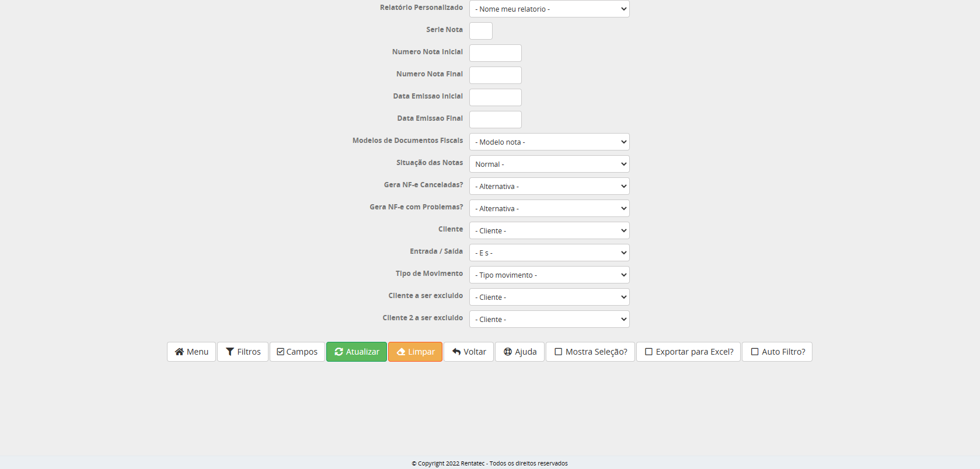Click the Campos checkmark icon
This screenshot has height=469, width=980.
point(280,352)
